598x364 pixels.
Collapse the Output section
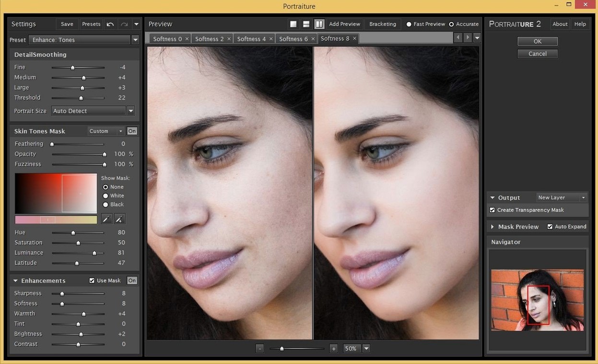[x=492, y=198]
